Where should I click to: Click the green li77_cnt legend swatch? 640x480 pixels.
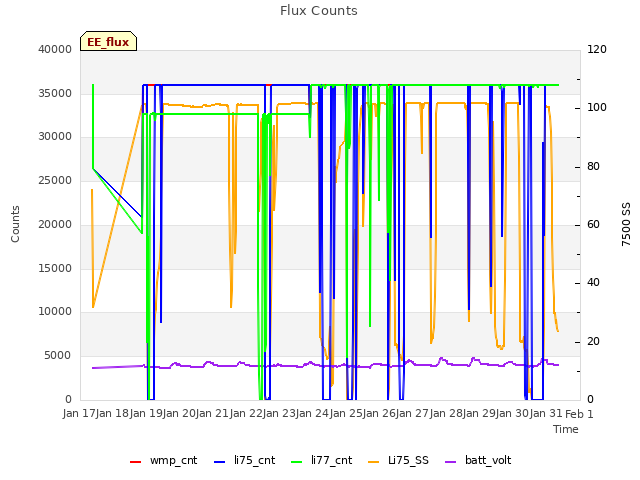(296, 462)
